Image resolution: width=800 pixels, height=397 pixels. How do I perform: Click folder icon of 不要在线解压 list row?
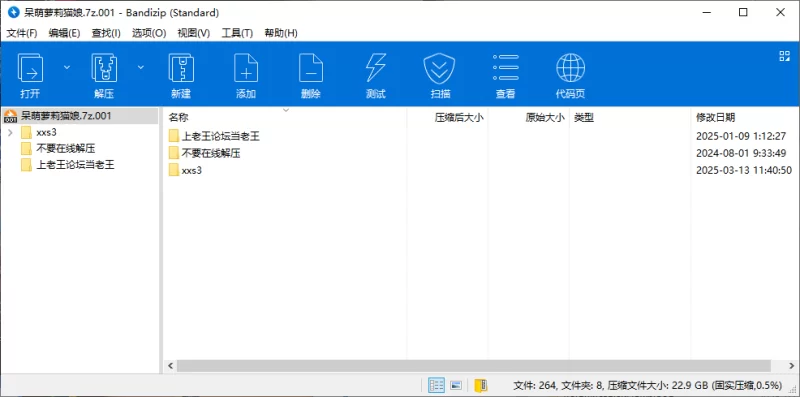(x=174, y=153)
